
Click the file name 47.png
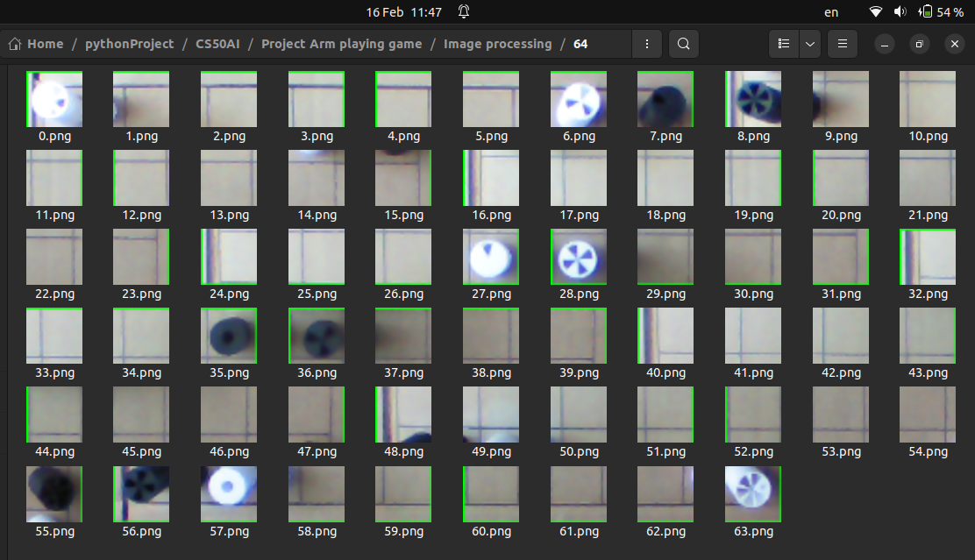point(317,452)
